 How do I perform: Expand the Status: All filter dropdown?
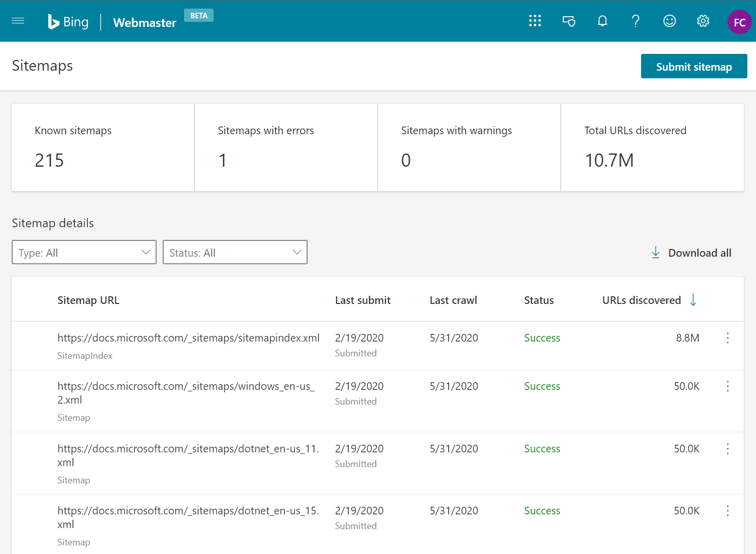235,252
